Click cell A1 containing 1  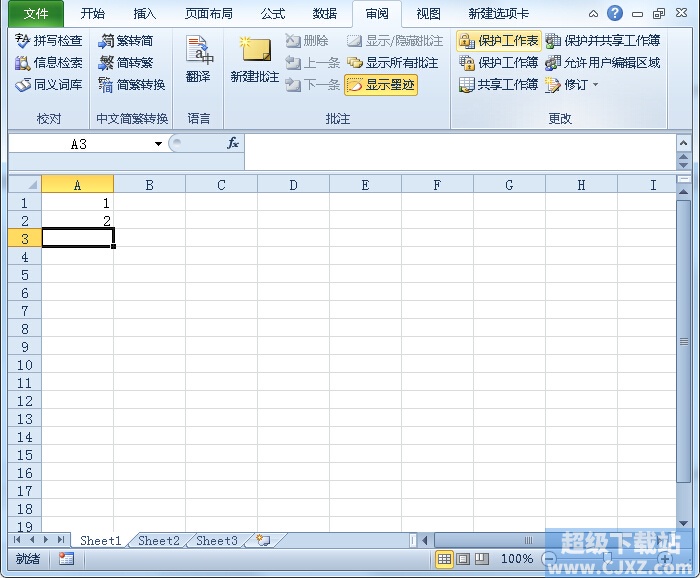click(78, 203)
